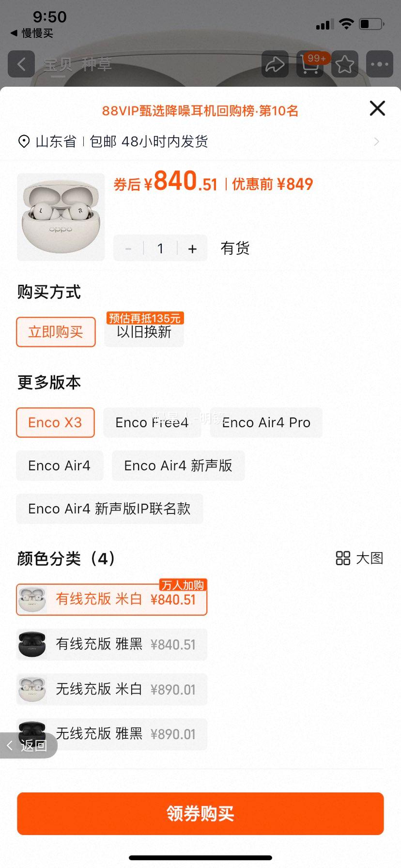401x868 pixels.
Task: Open the shopping cart icon
Action: (x=310, y=64)
